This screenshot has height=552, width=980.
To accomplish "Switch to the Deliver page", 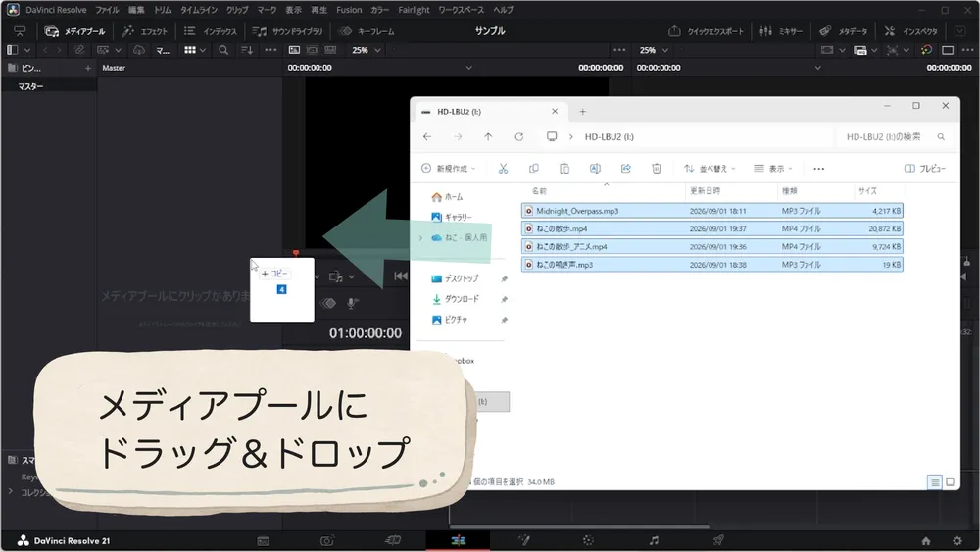I will pyautogui.click(x=718, y=541).
